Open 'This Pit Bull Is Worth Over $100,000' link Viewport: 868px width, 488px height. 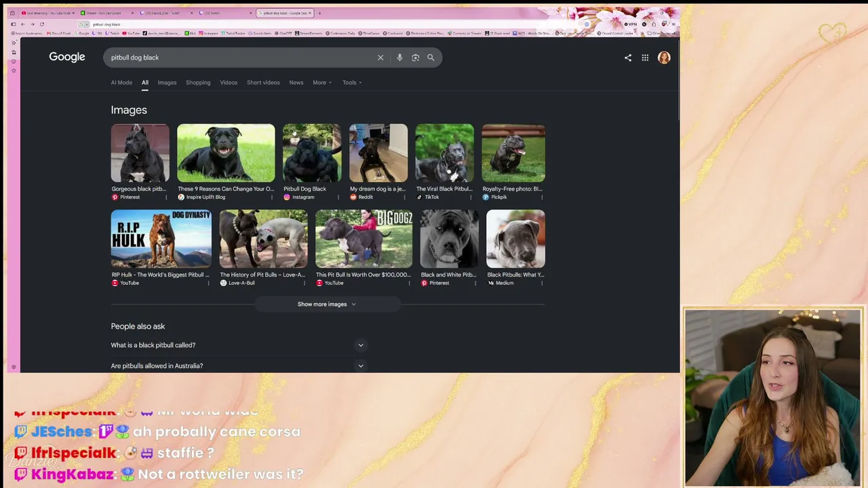pyautogui.click(x=363, y=275)
